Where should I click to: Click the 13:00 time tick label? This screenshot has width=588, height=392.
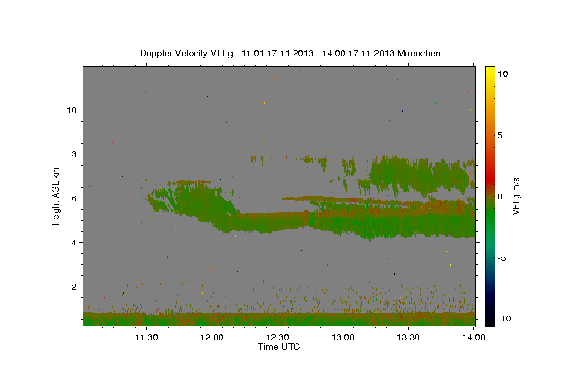pyautogui.click(x=343, y=337)
